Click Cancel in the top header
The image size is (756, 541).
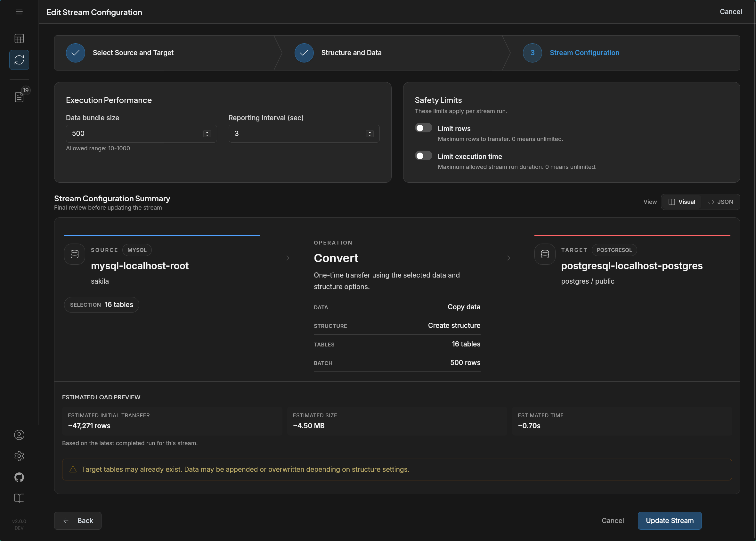coord(731,12)
